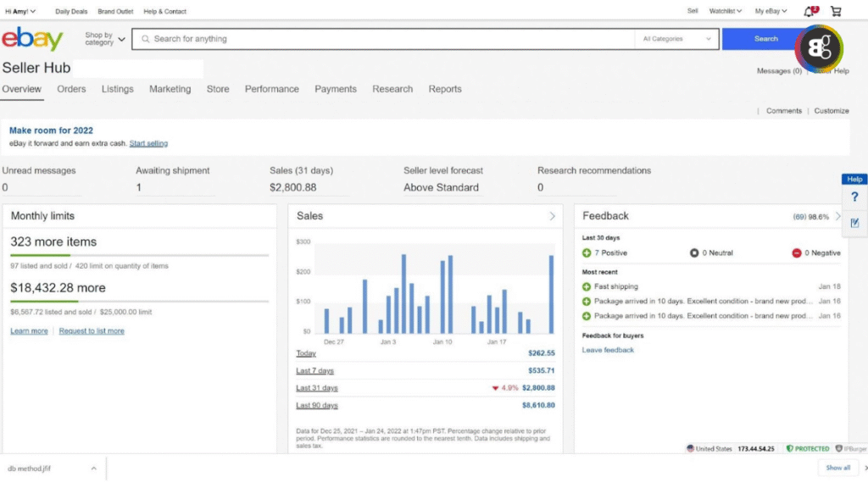This screenshot has width=868, height=488.
Task: Switch to the Orders tab
Action: coord(71,89)
